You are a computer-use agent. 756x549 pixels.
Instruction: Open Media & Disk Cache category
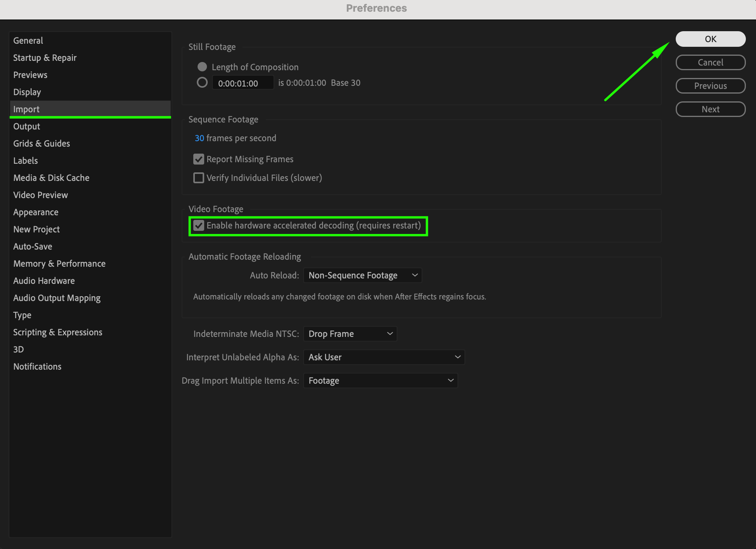pyautogui.click(x=51, y=178)
